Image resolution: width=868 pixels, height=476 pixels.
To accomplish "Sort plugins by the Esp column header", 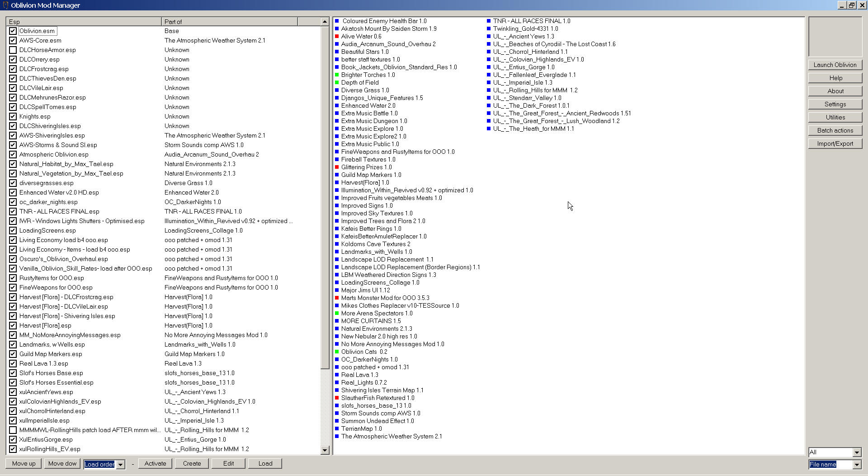I will tap(84, 22).
